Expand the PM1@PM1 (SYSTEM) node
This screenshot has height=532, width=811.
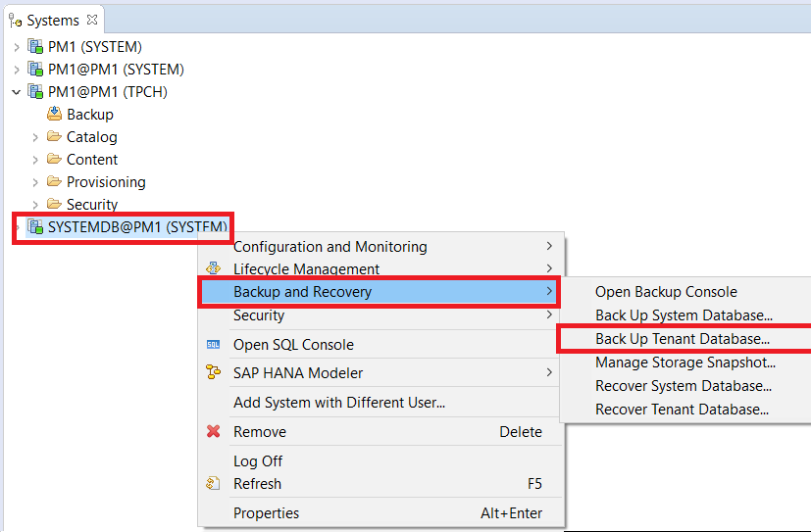click(x=17, y=70)
